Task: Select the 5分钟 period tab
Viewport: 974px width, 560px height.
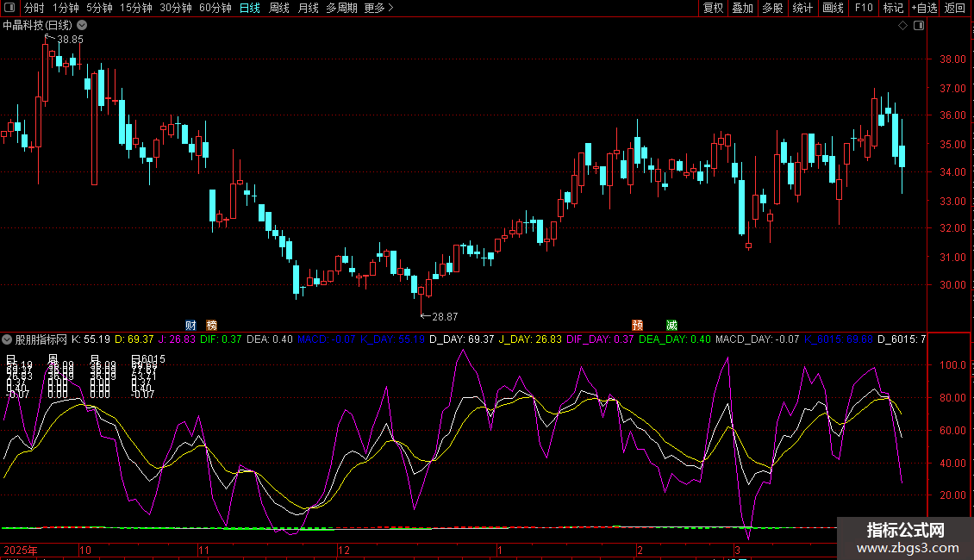Action: pos(99,8)
